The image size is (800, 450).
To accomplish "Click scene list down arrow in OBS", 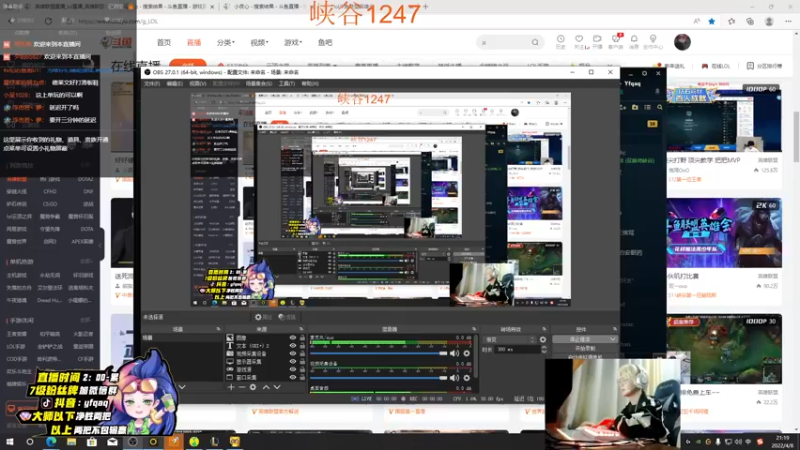I will tap(182, 387).
